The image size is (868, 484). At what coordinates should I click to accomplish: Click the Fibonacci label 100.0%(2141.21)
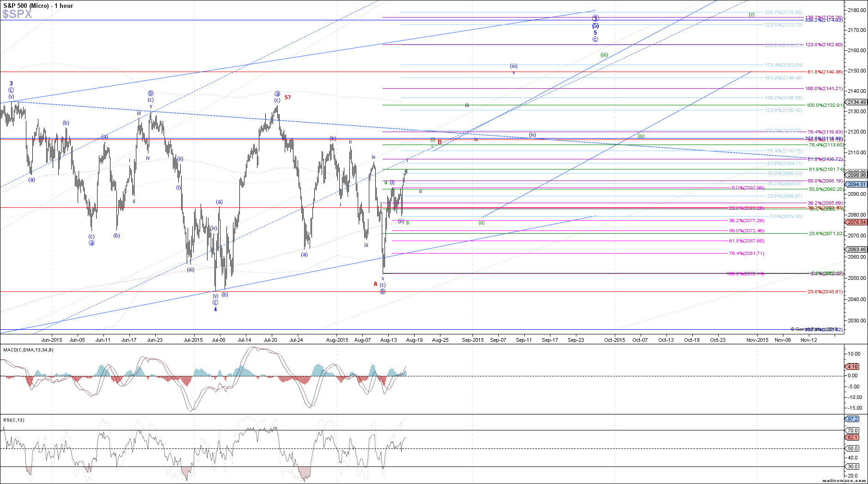point(824,88)
